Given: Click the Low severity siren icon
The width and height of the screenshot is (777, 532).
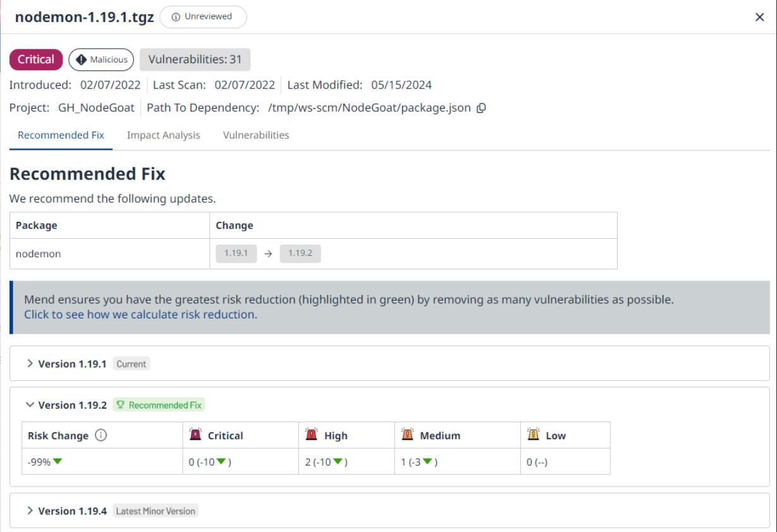Looking at the screenshot, I should coord(534,435).
